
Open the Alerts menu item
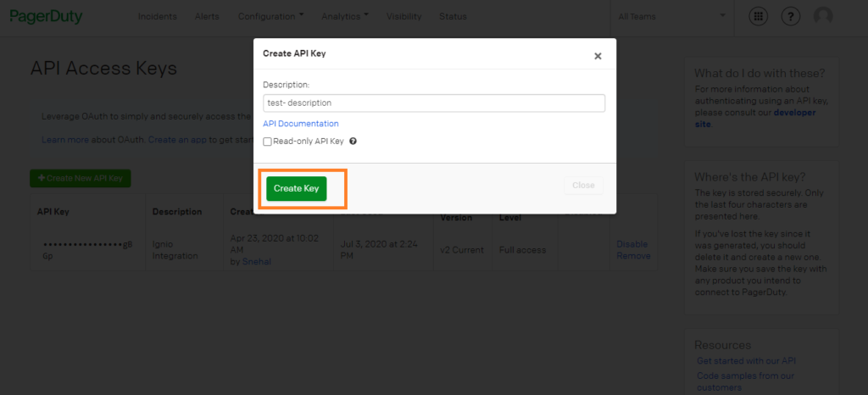coord(207,16)
